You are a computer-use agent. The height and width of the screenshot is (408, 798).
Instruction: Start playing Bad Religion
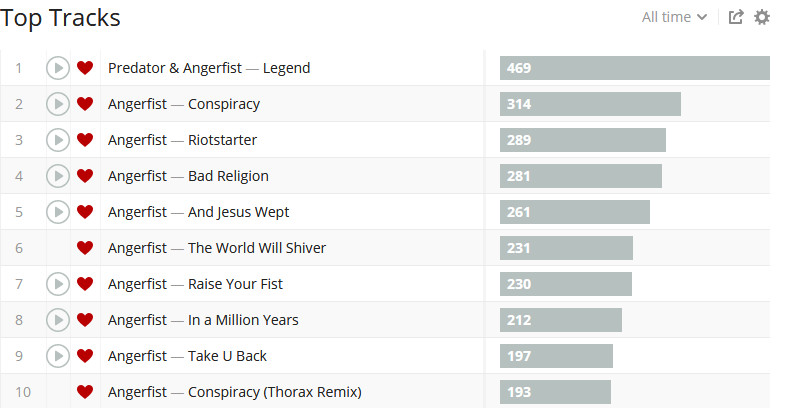(x=58, y=176)
